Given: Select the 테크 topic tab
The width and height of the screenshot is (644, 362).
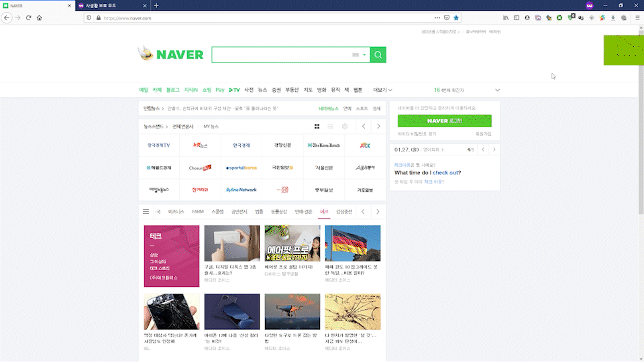Looking at the screenshot, I should pos(324,212).
